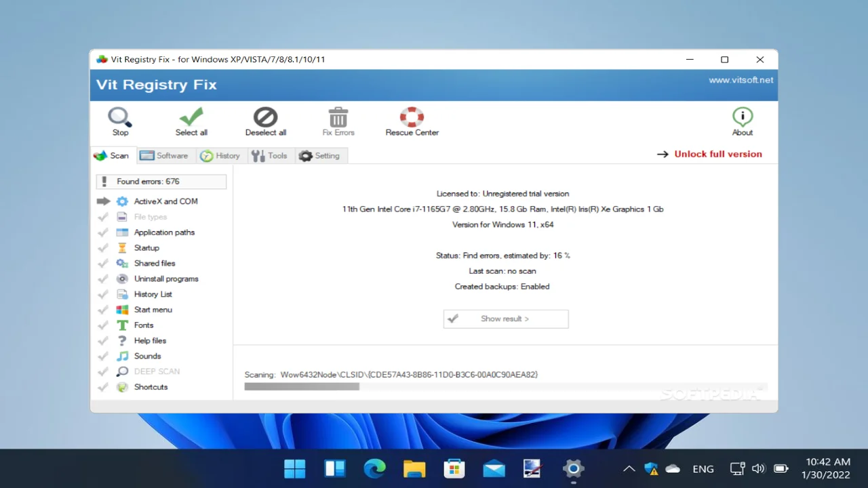Image resolution: width=868 pixels, height=488 pixels.
Task: Open the www.vitsoft.net link
Action: (741, 79)
